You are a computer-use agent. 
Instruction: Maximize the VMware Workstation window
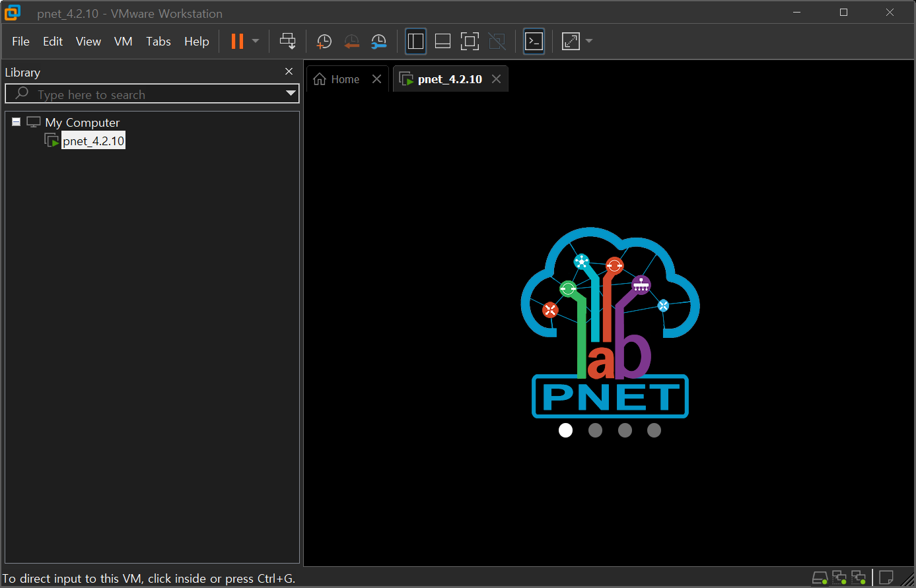843,13
